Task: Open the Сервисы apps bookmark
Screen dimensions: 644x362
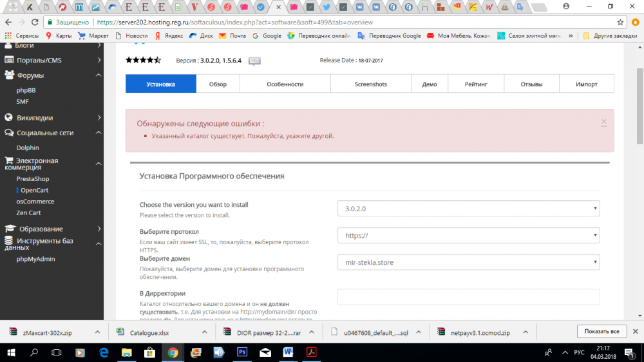Action: coord(22,35)
